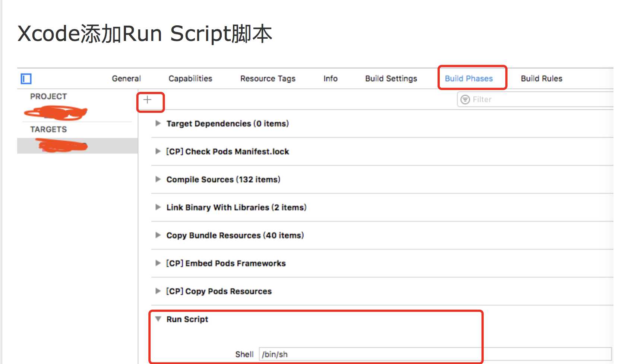Go to the Build Settings tab
This screenshot has width=644, height=364.
click(x=391, y=79)
